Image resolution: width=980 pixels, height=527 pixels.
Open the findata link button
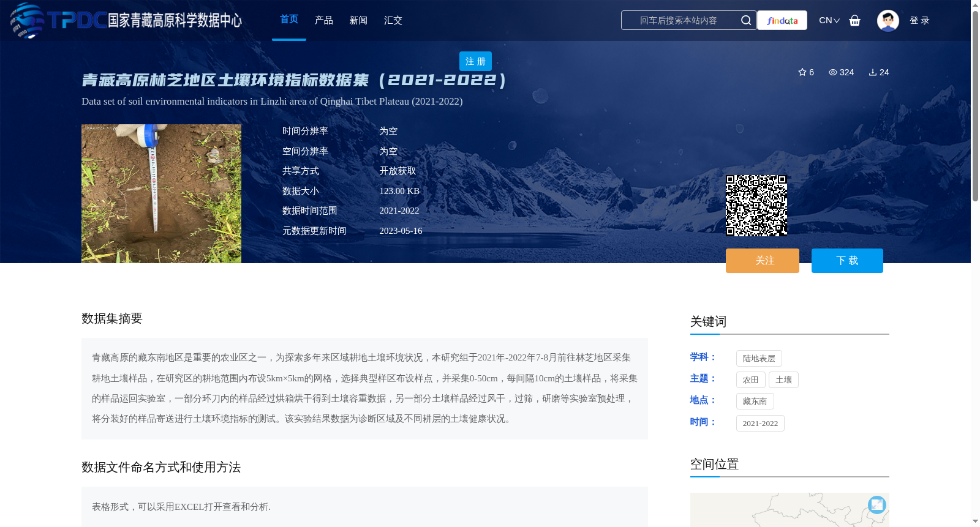click(x=782, y=20)
